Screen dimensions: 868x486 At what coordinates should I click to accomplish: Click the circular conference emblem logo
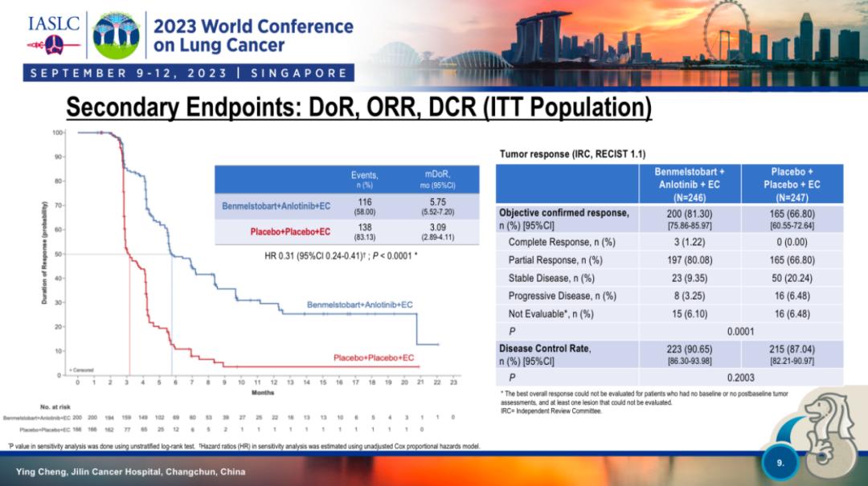tap(116, 34)
